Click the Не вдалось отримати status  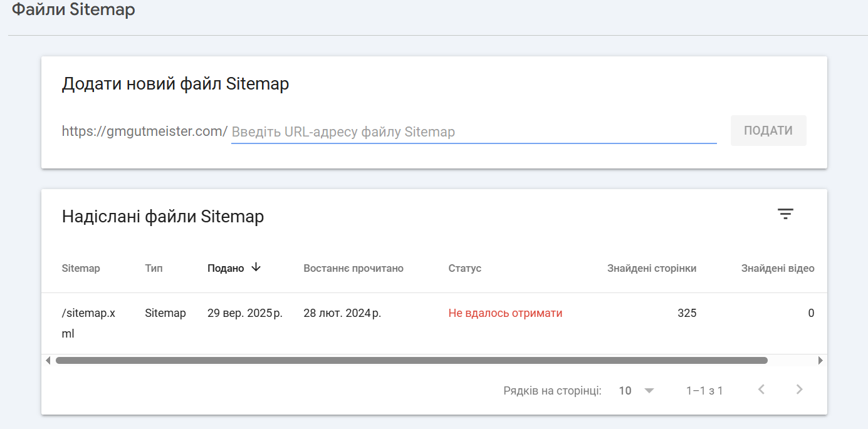(x=505, y=313)
